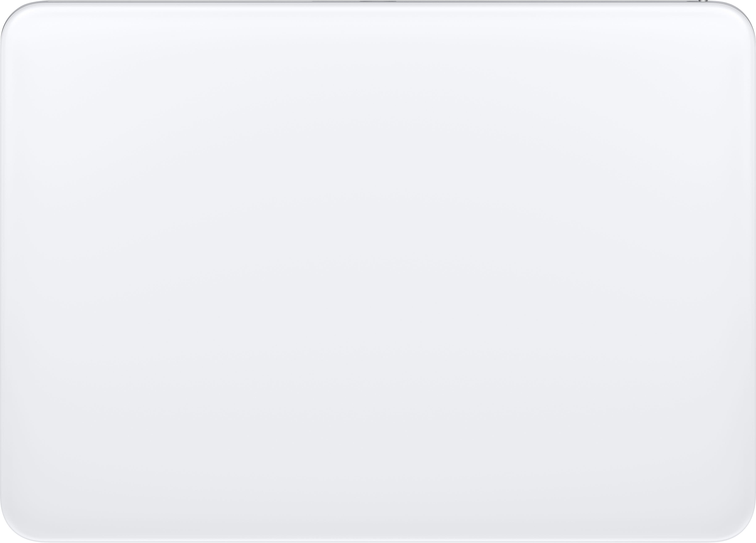
Task: Click the center of the white trackpad surface
Action: click(378, 273)
